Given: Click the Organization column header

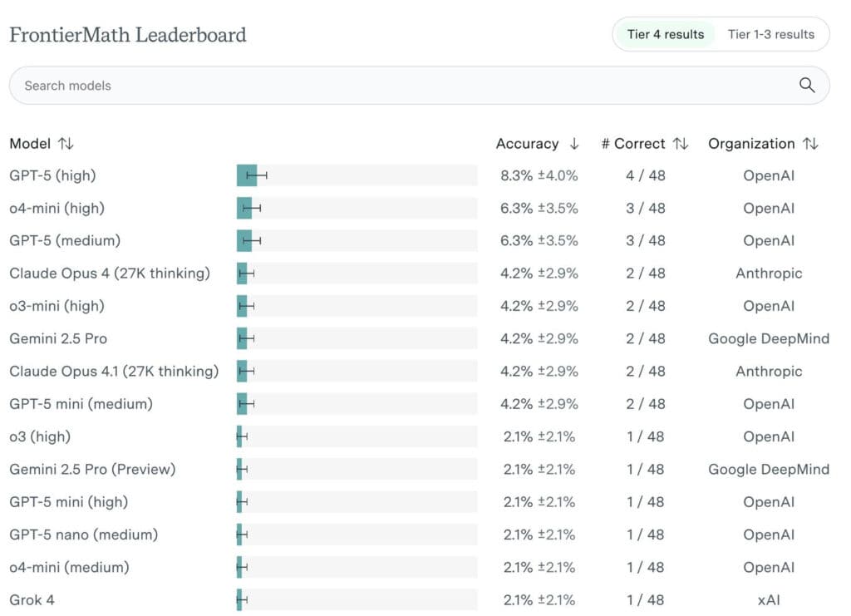Looking at the screenshot, I should pyautogui.click(x=751, y=143).
